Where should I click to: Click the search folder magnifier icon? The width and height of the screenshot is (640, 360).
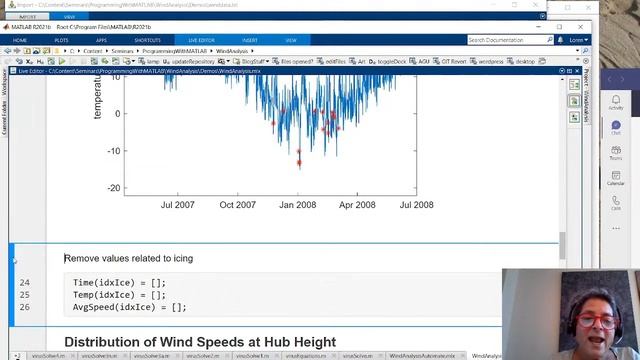pyautogui.click(x=585, y=51)
